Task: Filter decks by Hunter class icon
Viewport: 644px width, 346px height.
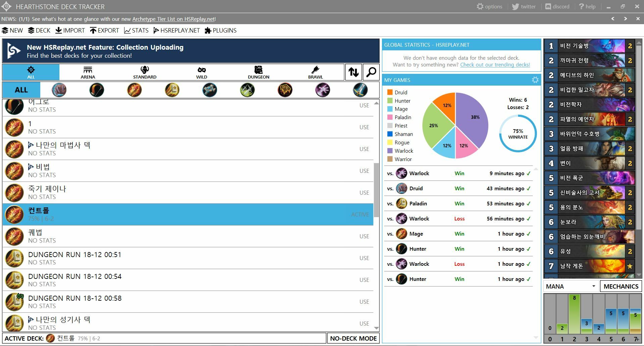Action: (97, 90)
